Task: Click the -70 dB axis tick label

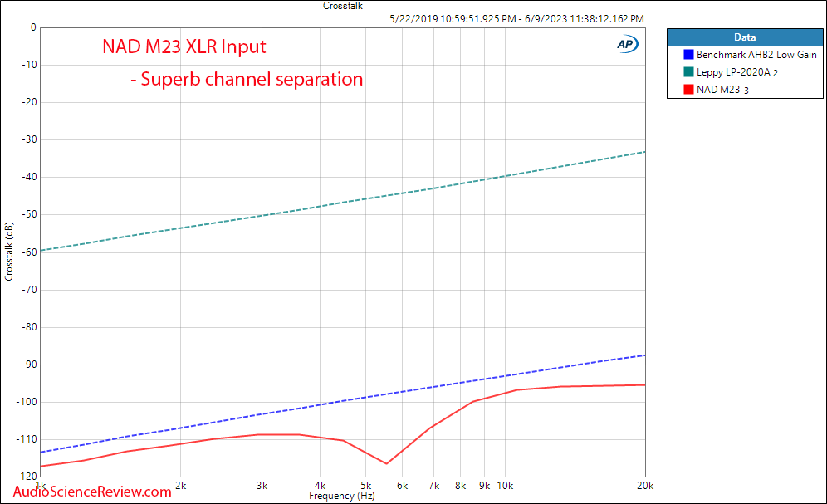Action: pyautogui.click(x=29, y=290)
